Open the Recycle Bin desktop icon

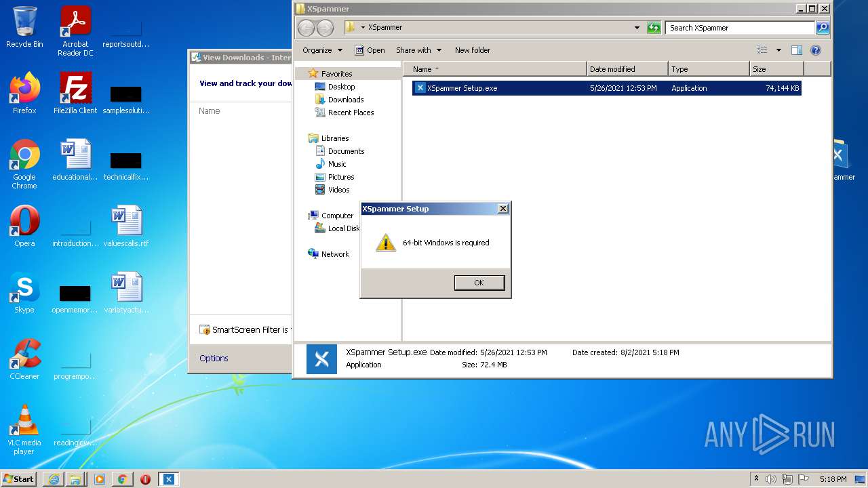click(x=24, y=27)
